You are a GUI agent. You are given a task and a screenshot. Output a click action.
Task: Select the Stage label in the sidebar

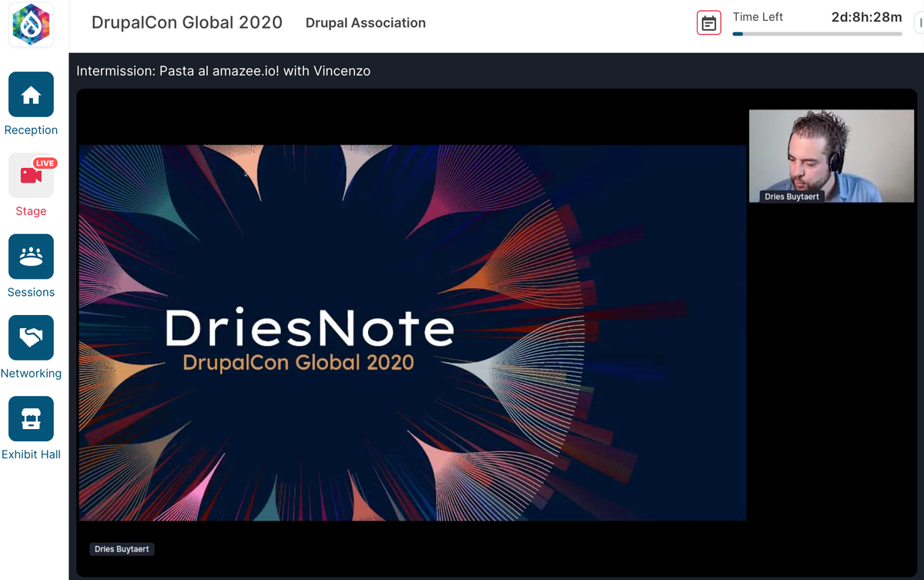[31, 210]
